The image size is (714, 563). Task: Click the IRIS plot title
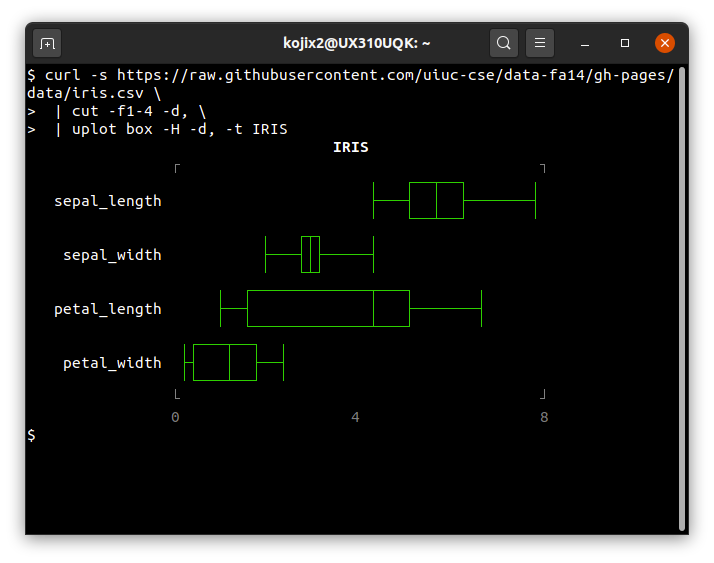[351, 147]
